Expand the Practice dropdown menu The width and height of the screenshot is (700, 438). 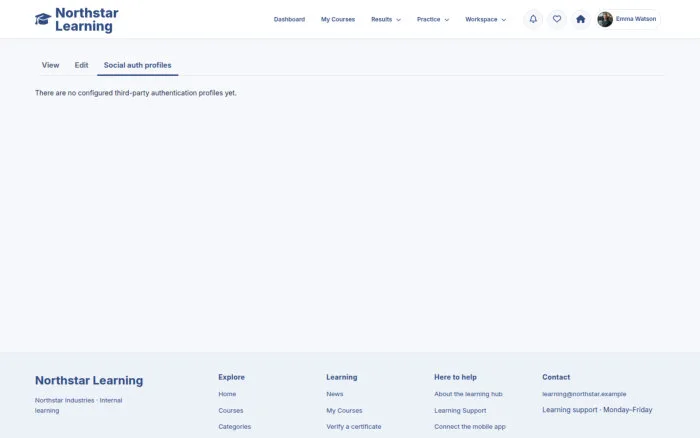tap(433, 19)
